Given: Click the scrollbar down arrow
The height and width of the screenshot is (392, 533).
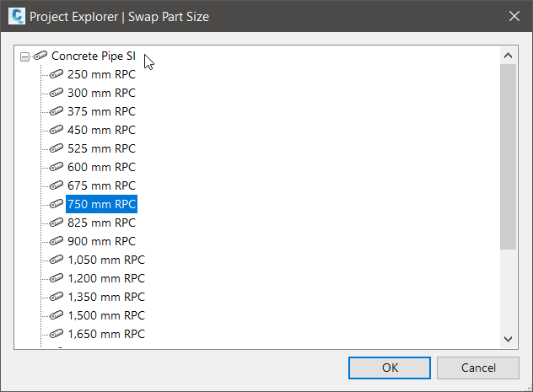Looking at the screenshot, I should click(508, 339).
